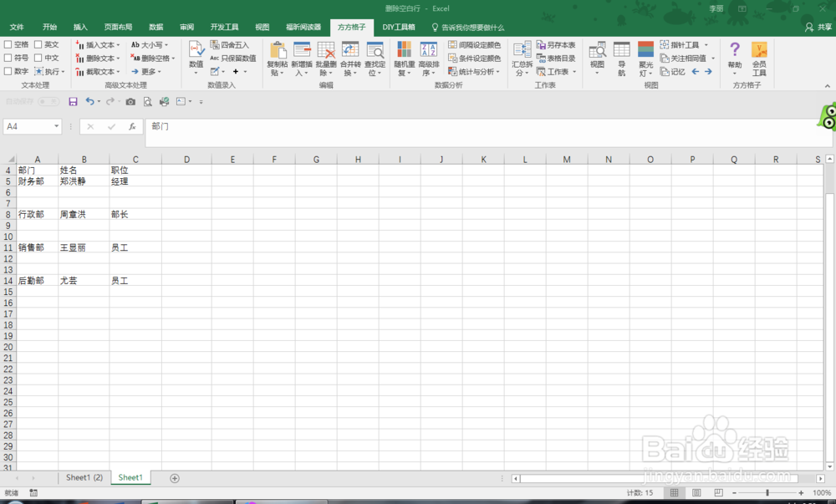
Task: Click the 复制粘贴 (copy paste) icon
Action: (278, 49)
